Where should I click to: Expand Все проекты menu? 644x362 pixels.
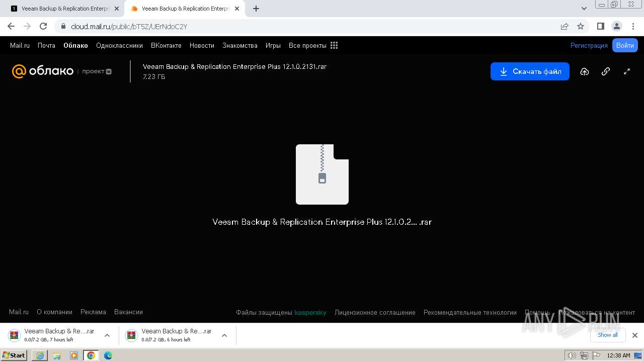[x=307, y=45]
